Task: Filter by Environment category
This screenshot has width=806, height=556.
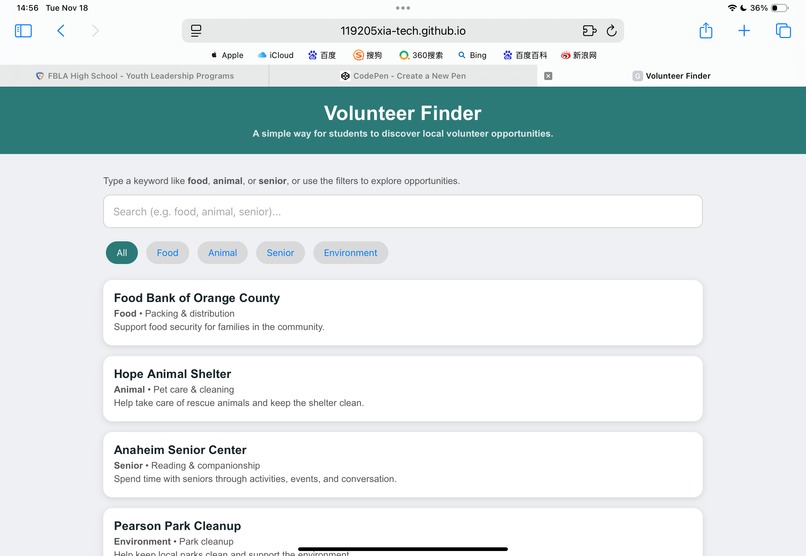Action: click(351, 253)
